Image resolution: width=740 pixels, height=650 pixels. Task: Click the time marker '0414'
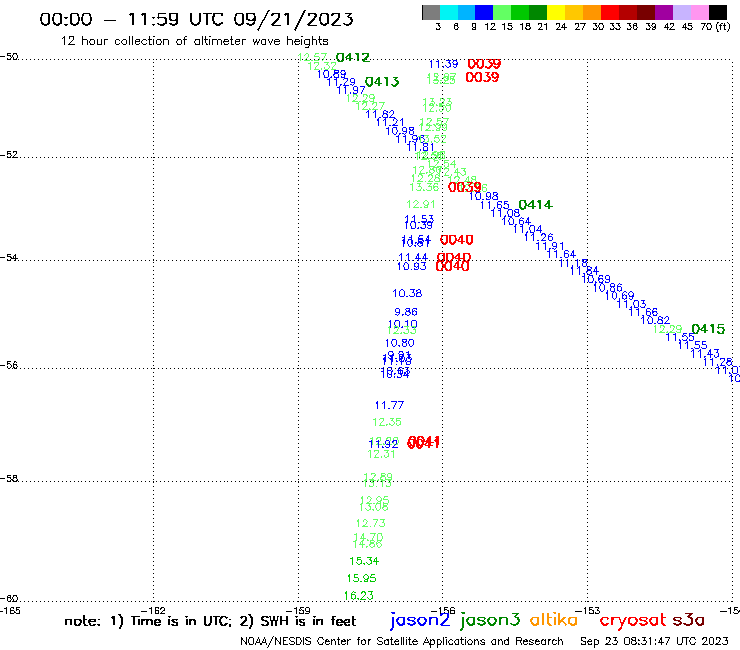(x=536, y=205)
